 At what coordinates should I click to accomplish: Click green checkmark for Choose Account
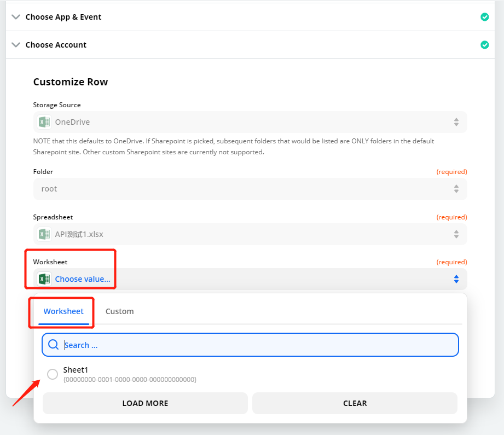click(x=485, y=45)
